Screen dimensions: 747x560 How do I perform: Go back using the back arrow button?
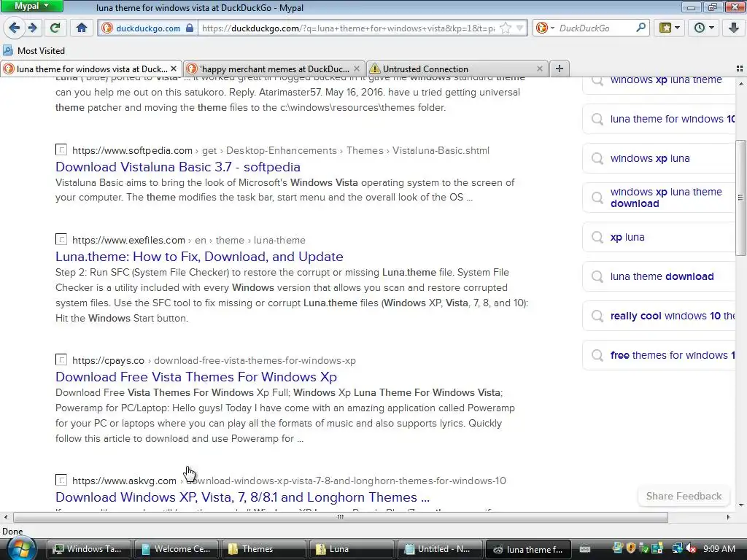[x=15, y=28]
